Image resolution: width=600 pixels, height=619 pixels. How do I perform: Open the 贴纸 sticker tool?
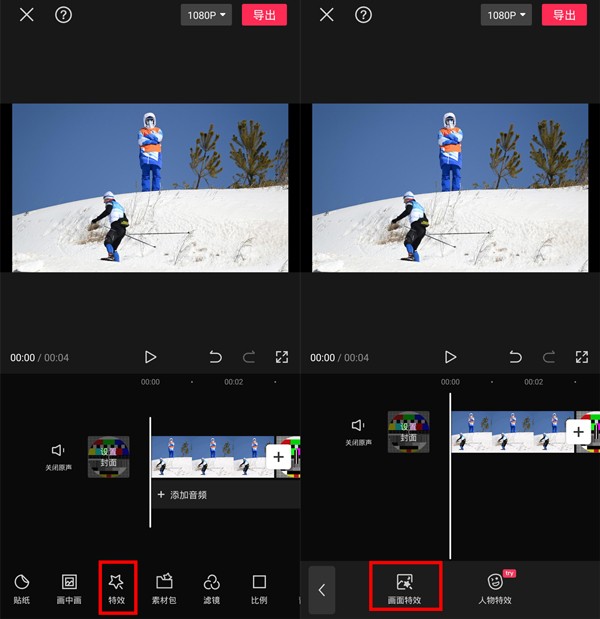[x=22, y=589]
